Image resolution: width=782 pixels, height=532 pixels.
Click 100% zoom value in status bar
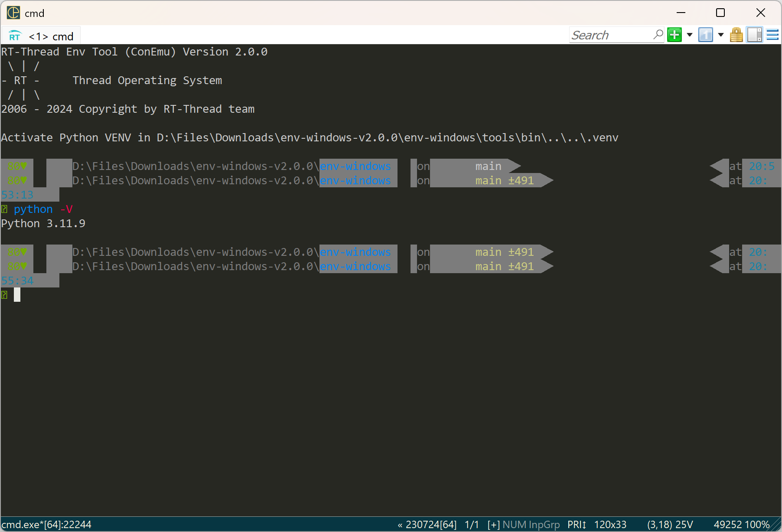click(757, 525)
